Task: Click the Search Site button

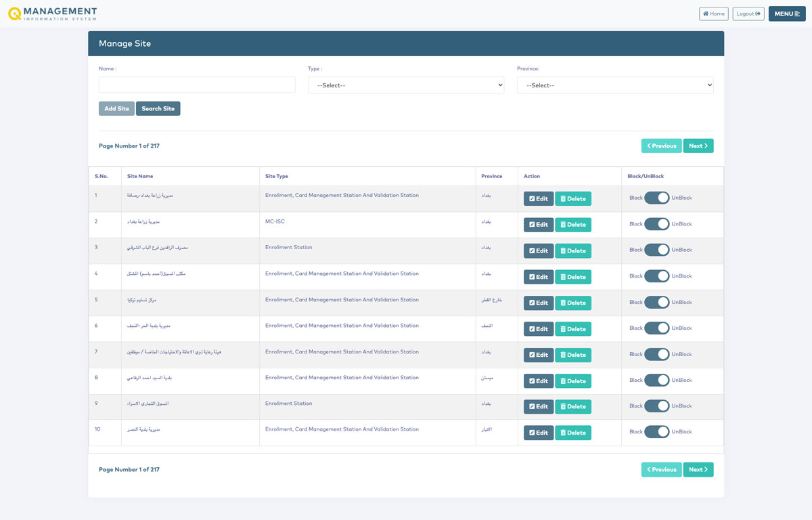Action: tap(158, 109)
